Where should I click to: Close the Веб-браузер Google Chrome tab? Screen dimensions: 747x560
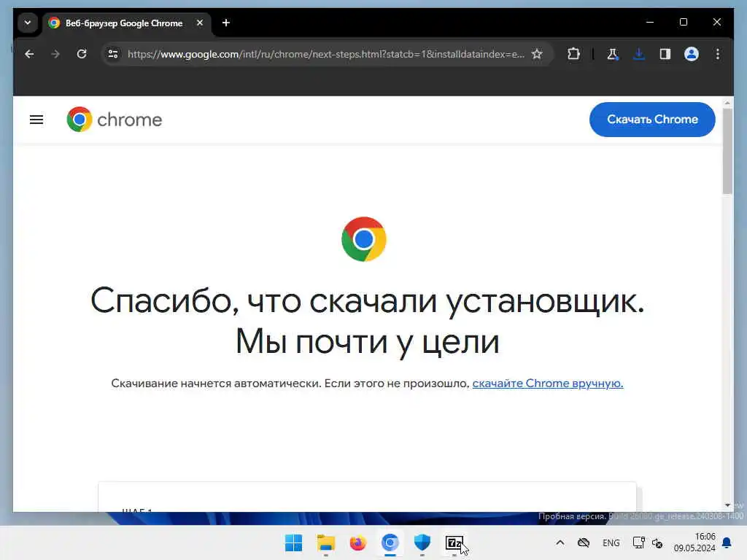200,23
